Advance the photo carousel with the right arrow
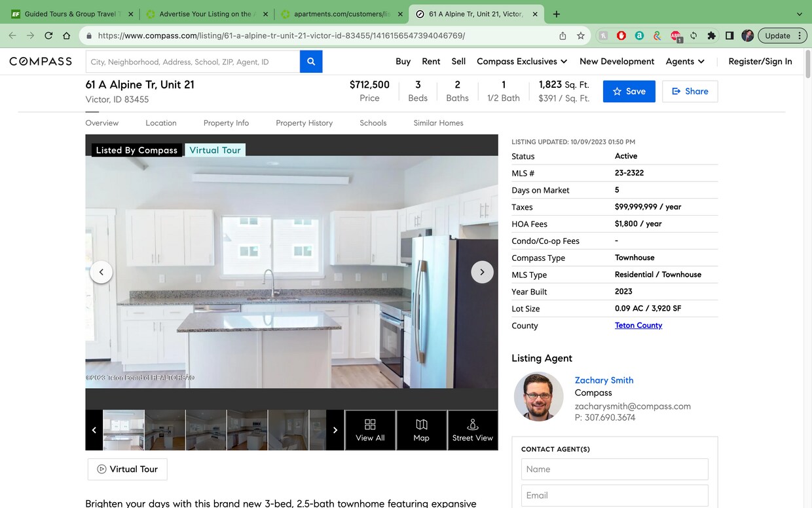 click(482, 271)
